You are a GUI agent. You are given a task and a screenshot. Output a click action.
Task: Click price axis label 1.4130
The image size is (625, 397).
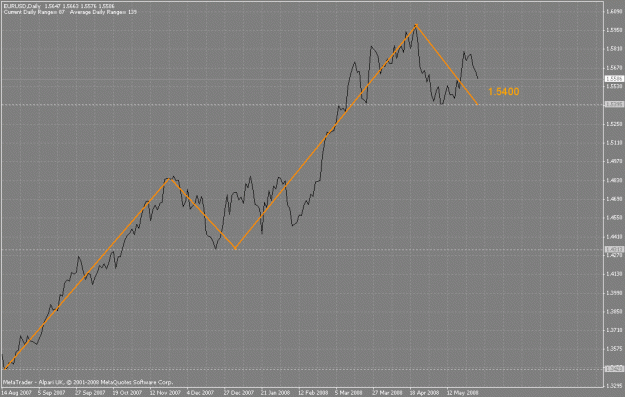(614, 274)
